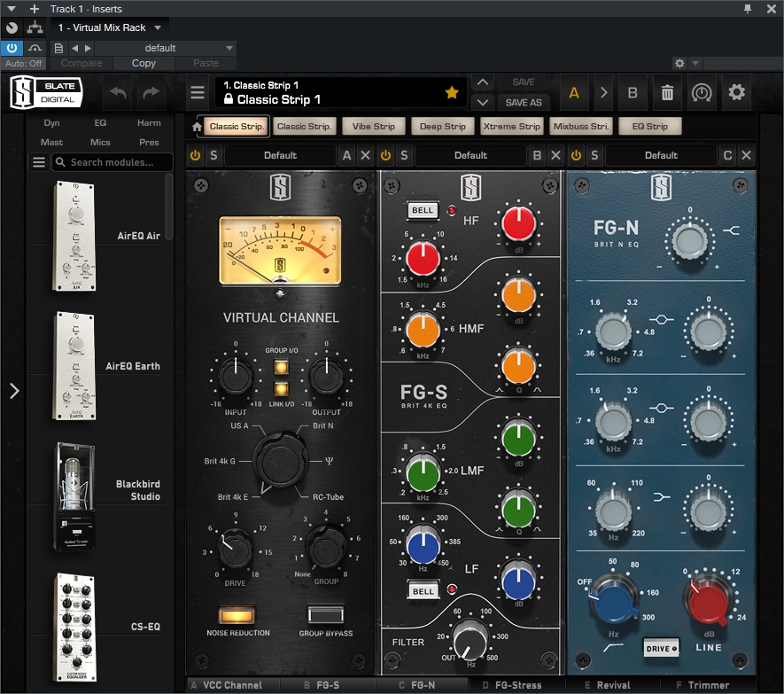Click the red HF gain knob
This screenshot has width=784, height=694.
click(x=518, y=224)
